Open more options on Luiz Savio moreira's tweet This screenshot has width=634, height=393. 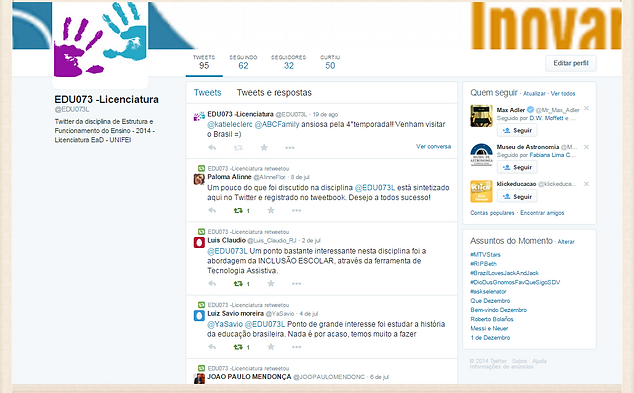pyautogui.click(x=296, y=347)
